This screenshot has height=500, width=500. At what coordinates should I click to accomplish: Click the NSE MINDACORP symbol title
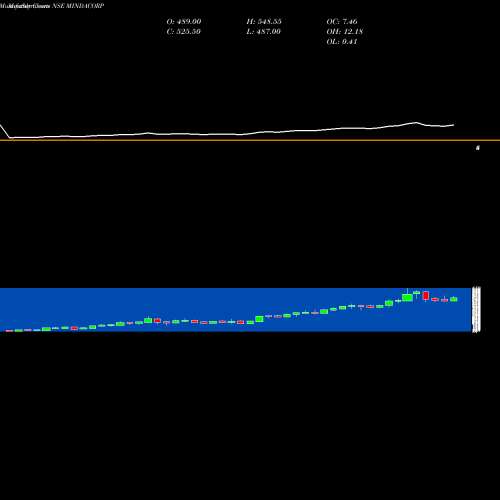tap(78, 6)
